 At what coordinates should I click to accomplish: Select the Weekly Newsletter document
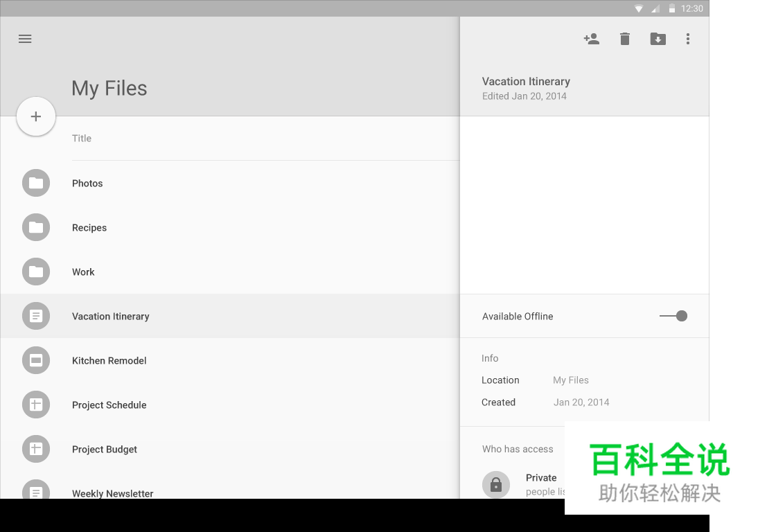tap(112, 493)
